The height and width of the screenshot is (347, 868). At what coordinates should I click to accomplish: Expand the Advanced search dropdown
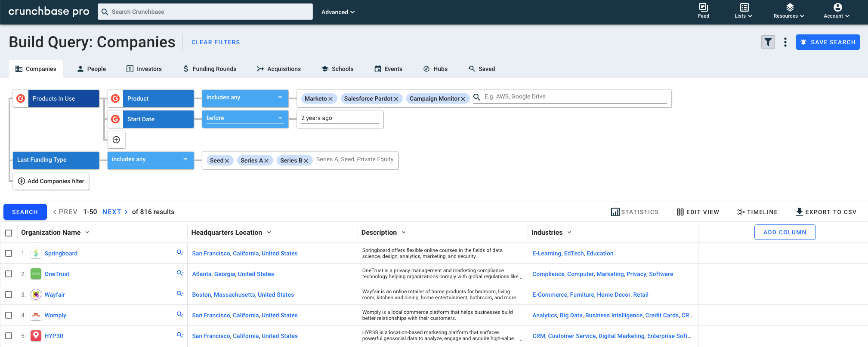338,12
